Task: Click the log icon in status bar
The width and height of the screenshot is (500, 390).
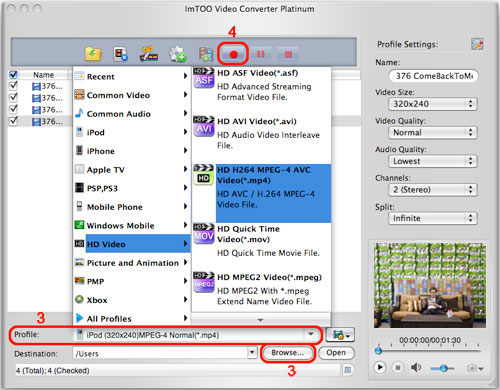Action: 347,370
